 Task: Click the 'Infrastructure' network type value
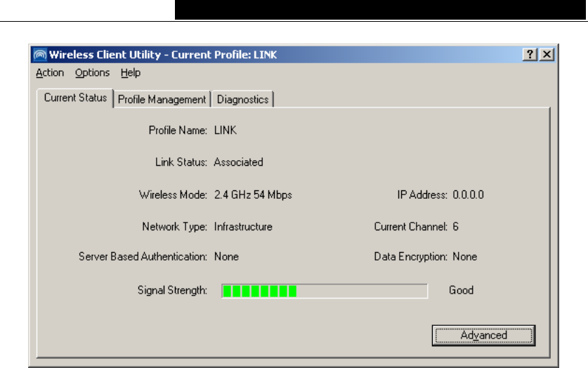point(243,227)
